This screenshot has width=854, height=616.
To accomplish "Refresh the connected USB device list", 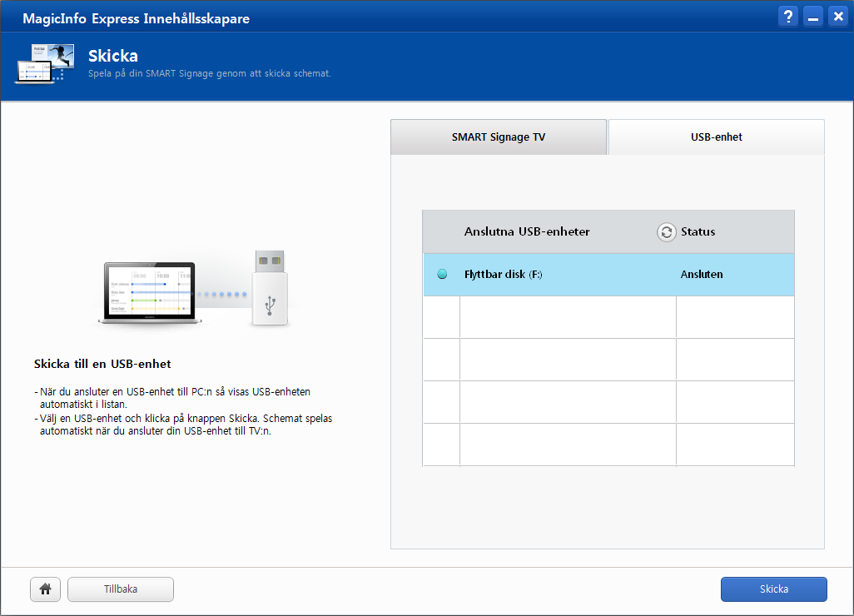I will (666, 232).
